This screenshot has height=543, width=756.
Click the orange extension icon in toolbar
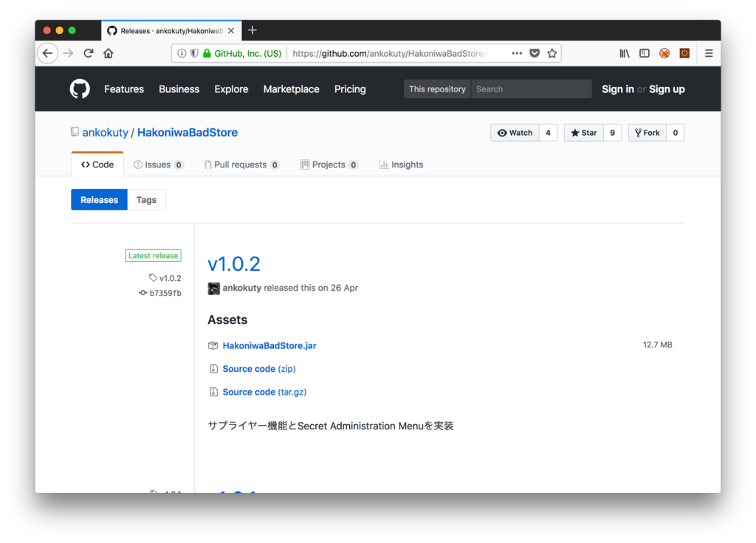click(684, 53)
